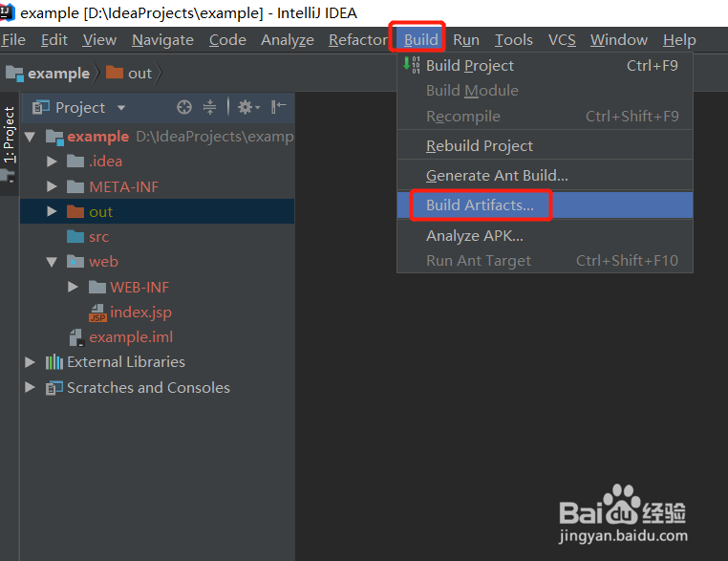The height and width of the screenshot is (561, 728).
Task: Select the META-INF label in tree
Action: (123, 187)
